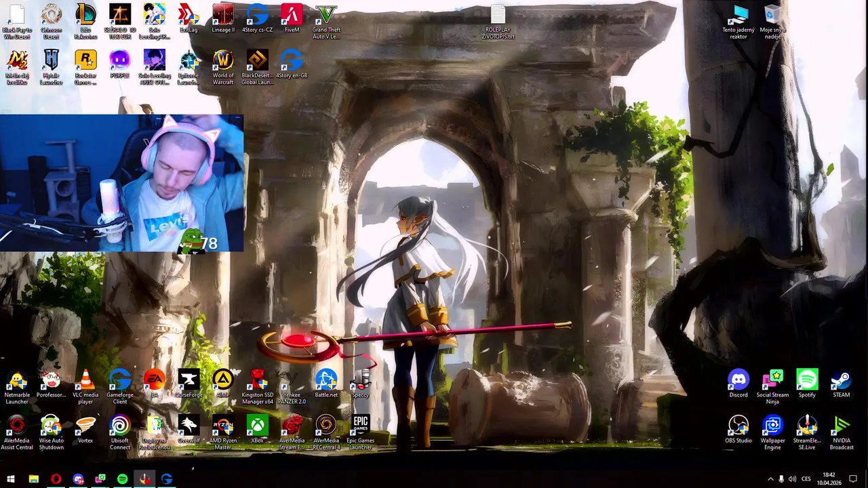Select the VLC media player shortcut
The width and height of the screenshot is (868, 488).
click(85, 387)
